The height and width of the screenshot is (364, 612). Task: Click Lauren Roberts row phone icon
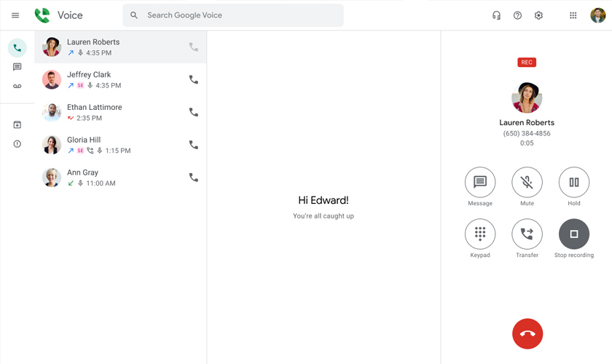(x=194, y=47)
